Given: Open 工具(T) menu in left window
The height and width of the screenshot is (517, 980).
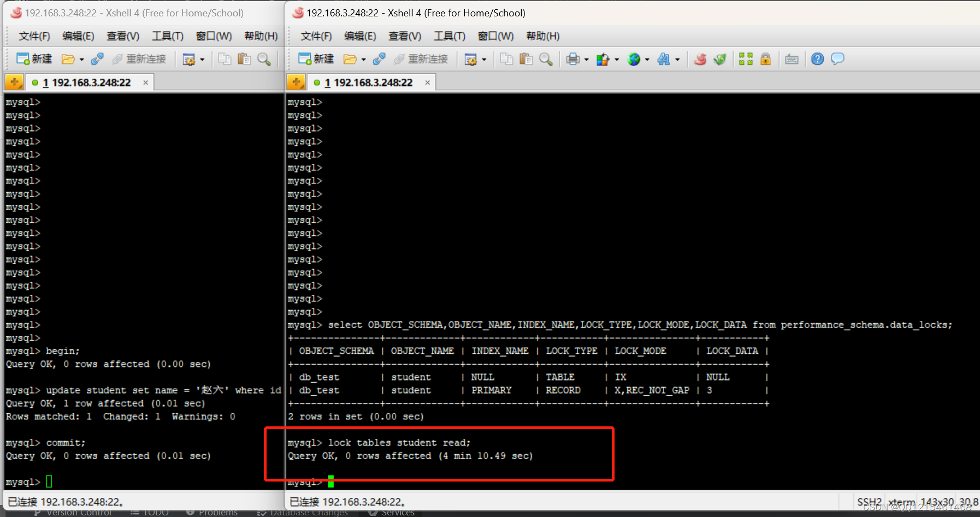Looking at the screenshot, I should 168,36.
